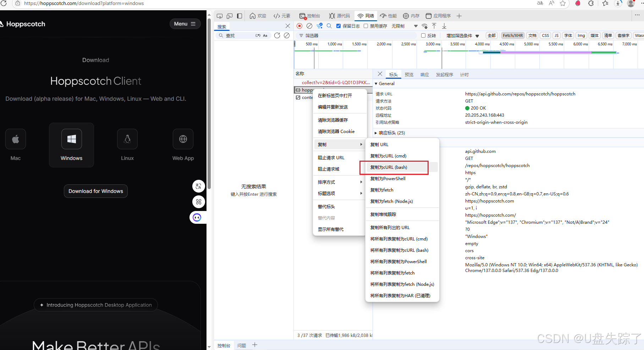Stop recording network log
Viewport: 644px width, 350px height.
pos(299,26)
